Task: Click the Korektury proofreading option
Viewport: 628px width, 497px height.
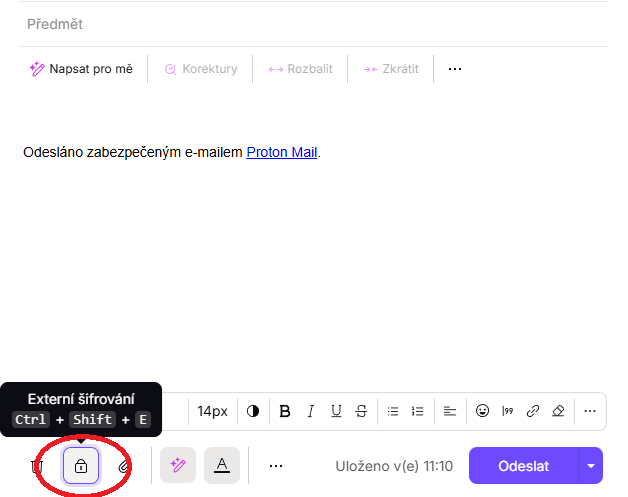Action: 201,69
